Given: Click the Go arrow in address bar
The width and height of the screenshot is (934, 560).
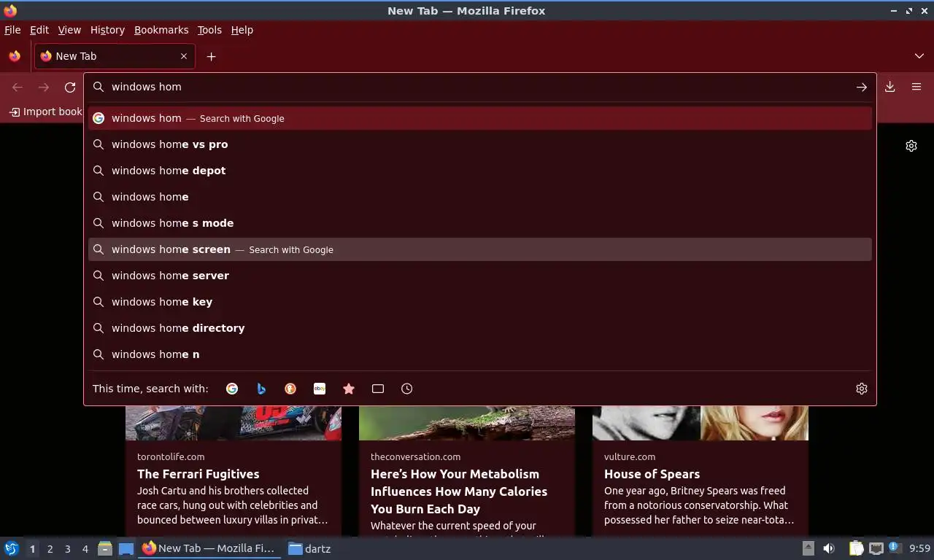Looking at the screenshot, I should pos(862,87).
